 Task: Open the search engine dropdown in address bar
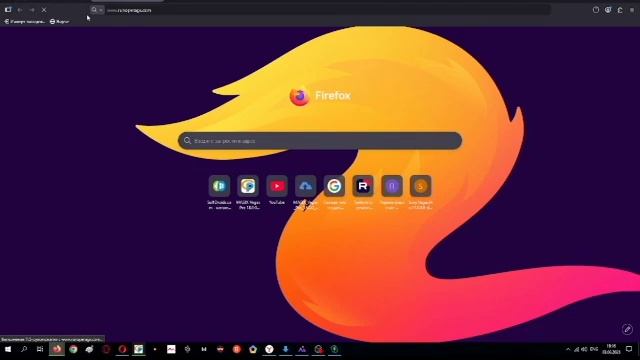click(x=97, y=10)
